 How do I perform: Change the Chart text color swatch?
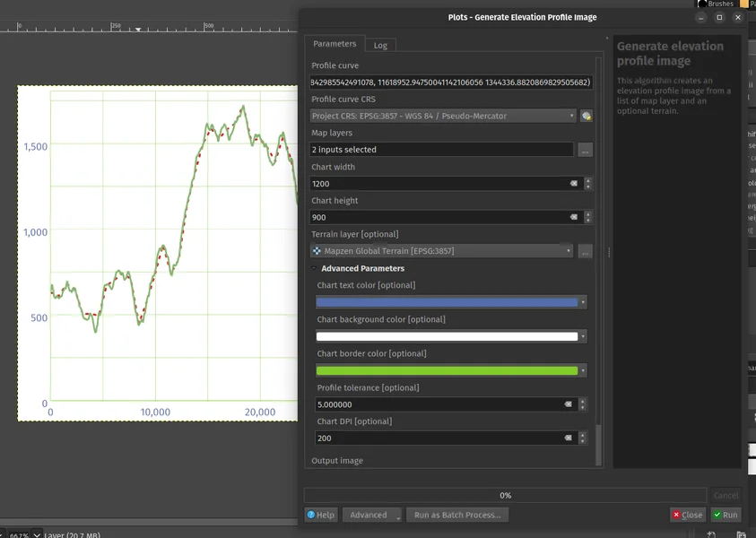point(447,302)
